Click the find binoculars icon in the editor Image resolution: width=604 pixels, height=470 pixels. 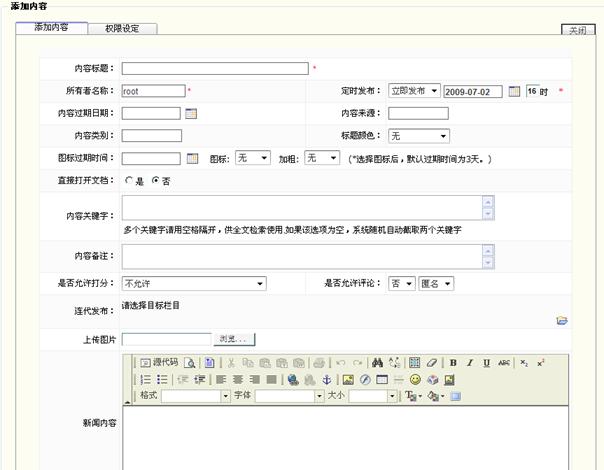click(377, 362)
